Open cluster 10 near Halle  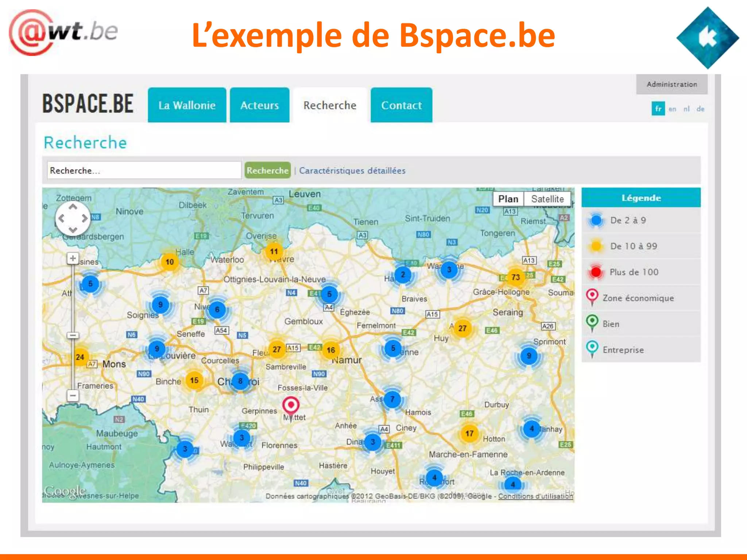(170, 262)
